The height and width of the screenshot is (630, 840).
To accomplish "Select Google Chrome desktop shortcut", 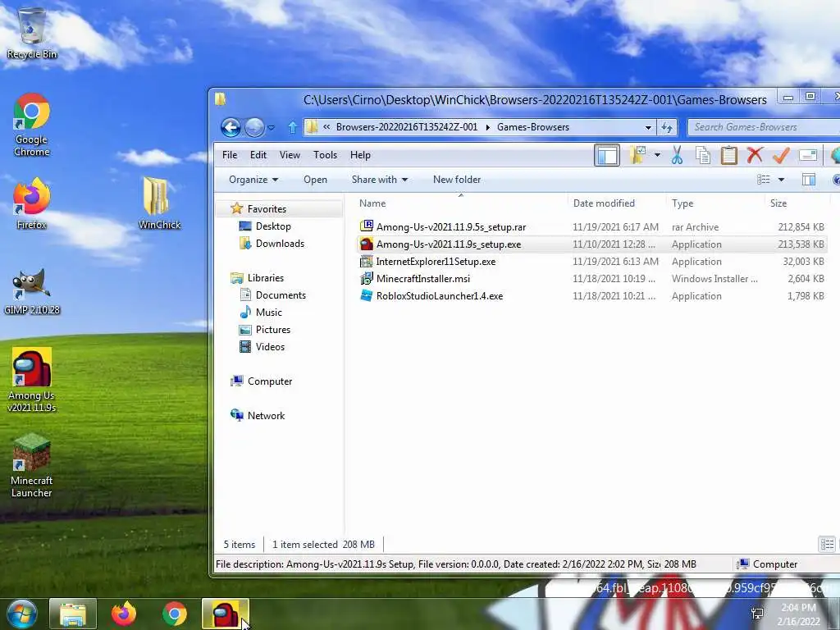I will pos(32,126).
